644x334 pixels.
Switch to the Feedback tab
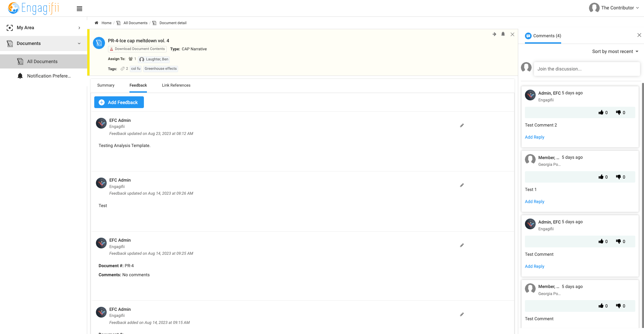pyautogui.click(x=138, y=85)
